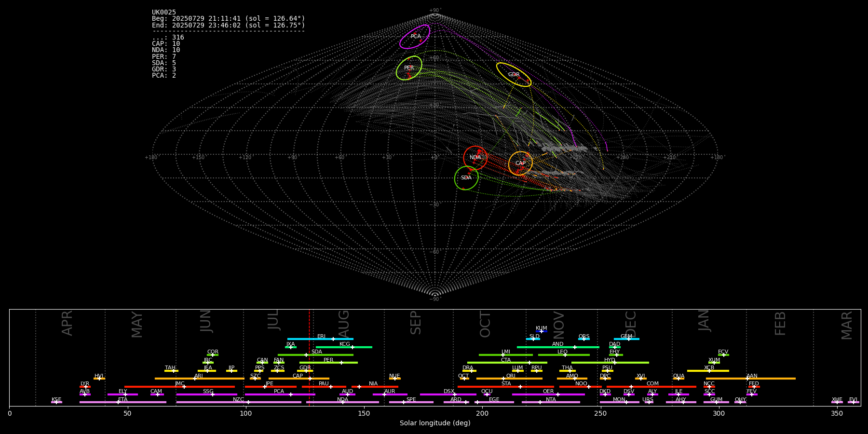This screenshot has height=434, width=868.
Task: Click the 'SDA: 5' legend entry
Action: pos(164,63)
